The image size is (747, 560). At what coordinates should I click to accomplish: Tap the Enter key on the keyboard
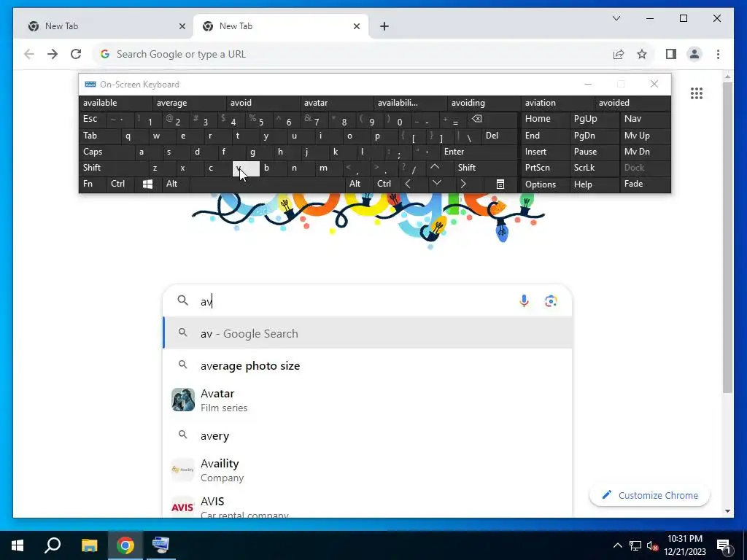[x=479, y=152]
